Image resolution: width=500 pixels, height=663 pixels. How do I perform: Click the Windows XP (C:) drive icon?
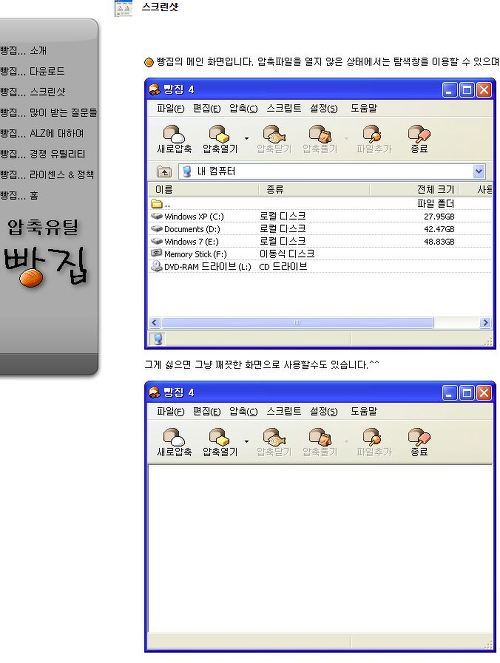(x=157, y=216)
